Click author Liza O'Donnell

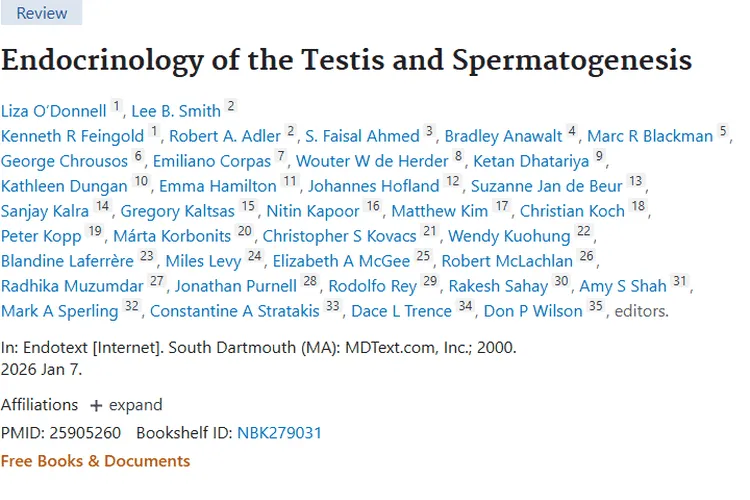click(53, 109)
